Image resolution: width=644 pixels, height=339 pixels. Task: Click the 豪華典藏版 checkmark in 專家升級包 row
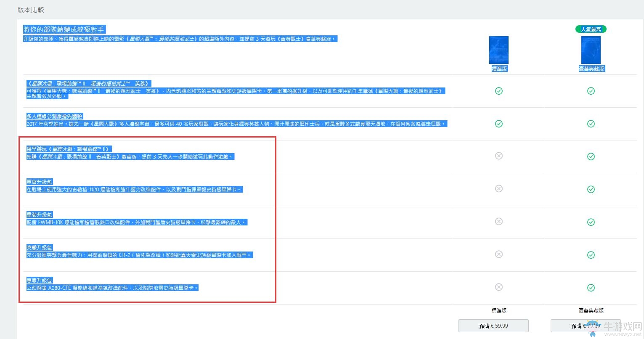click(591, 288)
